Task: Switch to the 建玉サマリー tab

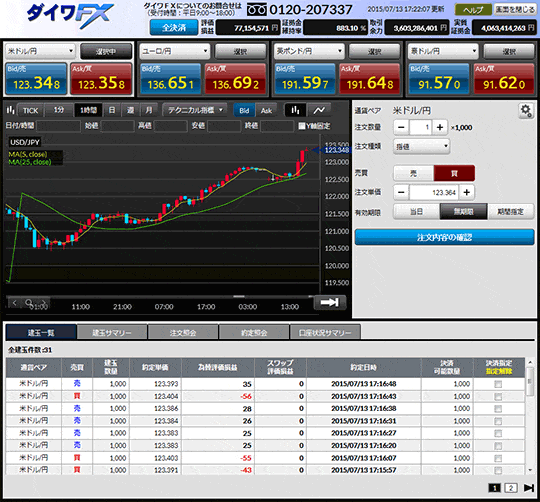Action: click(112, 333)
